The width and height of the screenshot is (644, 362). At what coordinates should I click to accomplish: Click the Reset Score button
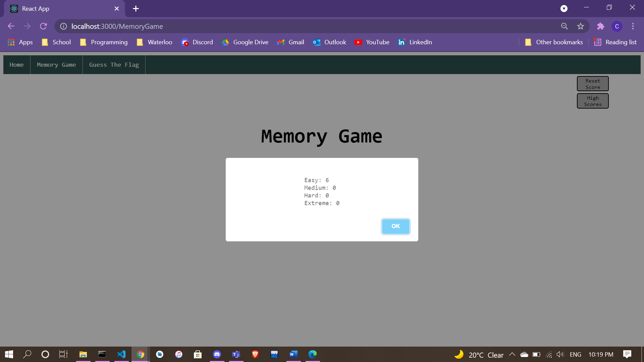click(x=592, y=83)
